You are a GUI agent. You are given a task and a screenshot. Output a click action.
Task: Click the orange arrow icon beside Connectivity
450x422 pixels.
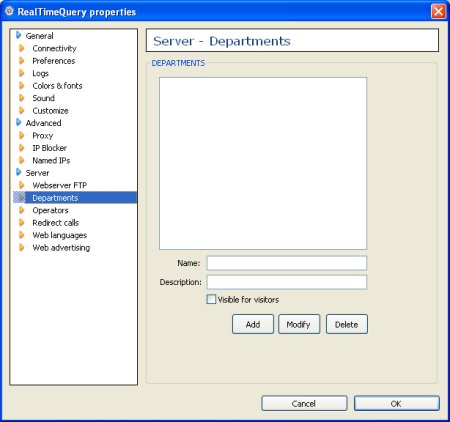[22, 48]
